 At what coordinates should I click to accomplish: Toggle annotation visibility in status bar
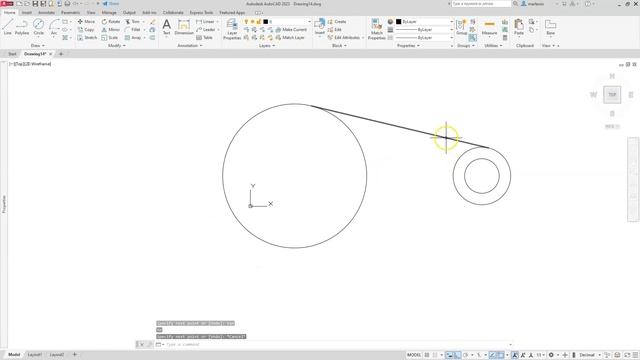tap(515, 355)
